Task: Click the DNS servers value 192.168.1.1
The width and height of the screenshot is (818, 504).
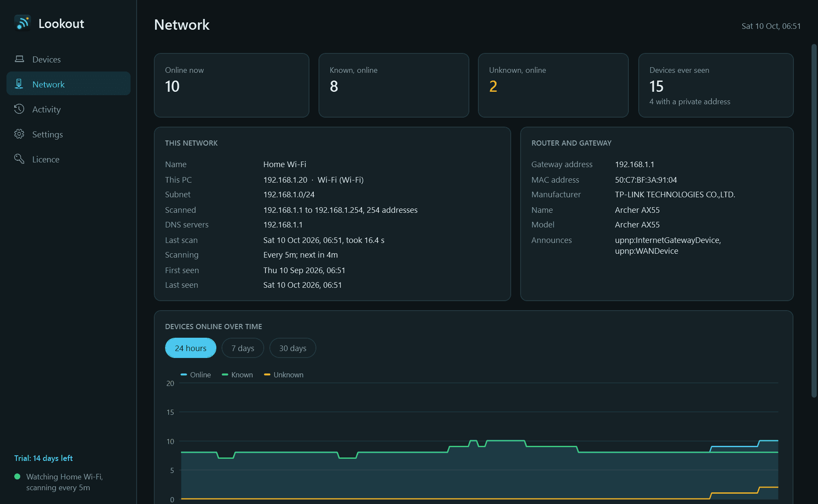Action: coord(283,224)
